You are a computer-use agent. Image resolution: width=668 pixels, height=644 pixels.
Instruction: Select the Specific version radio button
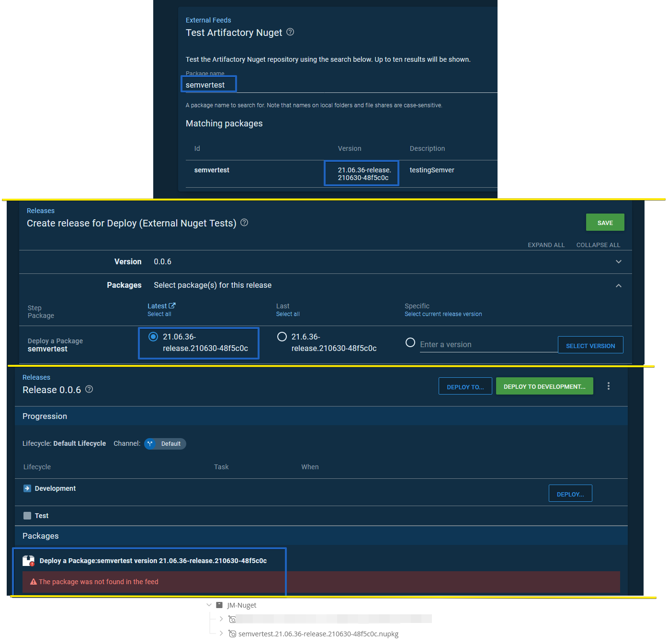pos(410,342)
